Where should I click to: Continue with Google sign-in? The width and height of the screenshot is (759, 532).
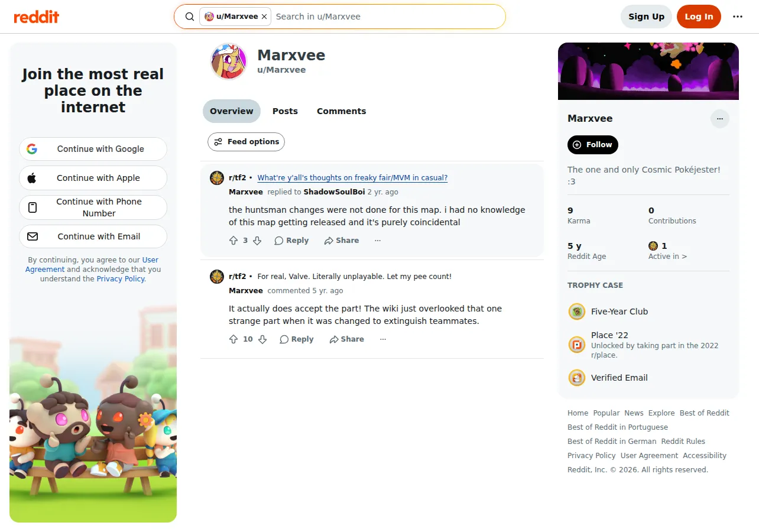click(93, 149)
